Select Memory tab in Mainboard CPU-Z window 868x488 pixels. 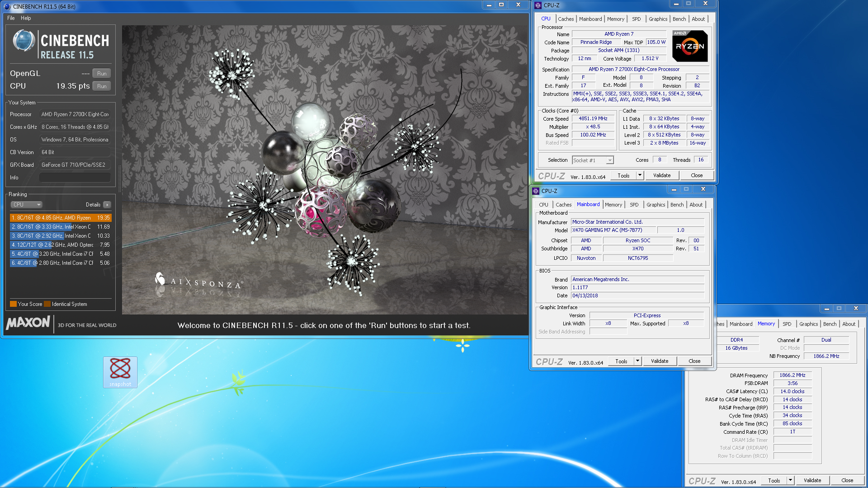(x=613, y=205)
